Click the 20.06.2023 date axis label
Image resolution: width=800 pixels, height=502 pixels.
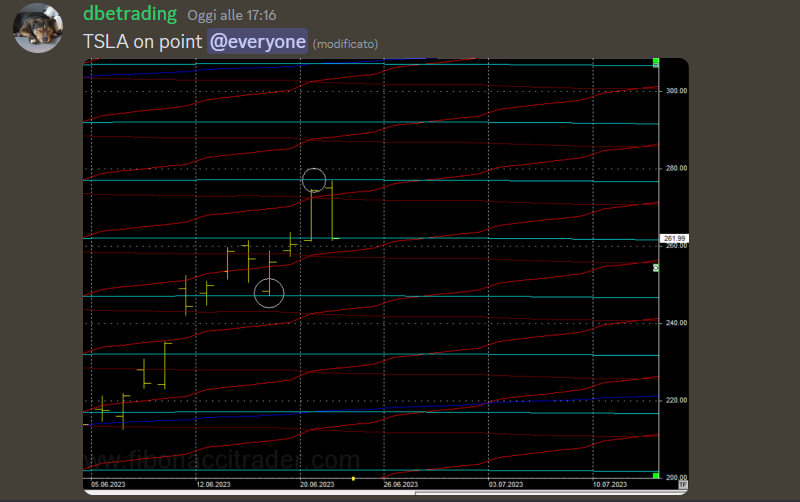click(317, 485)
